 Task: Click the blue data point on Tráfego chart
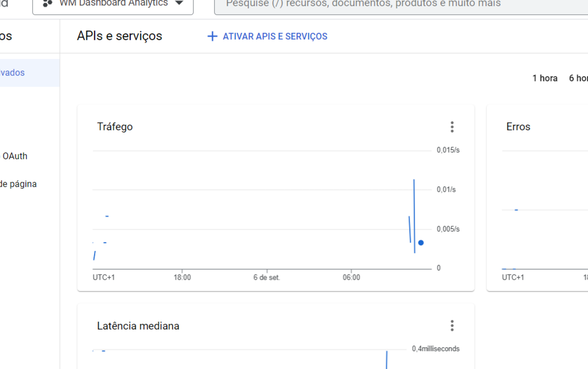point(421,243)
